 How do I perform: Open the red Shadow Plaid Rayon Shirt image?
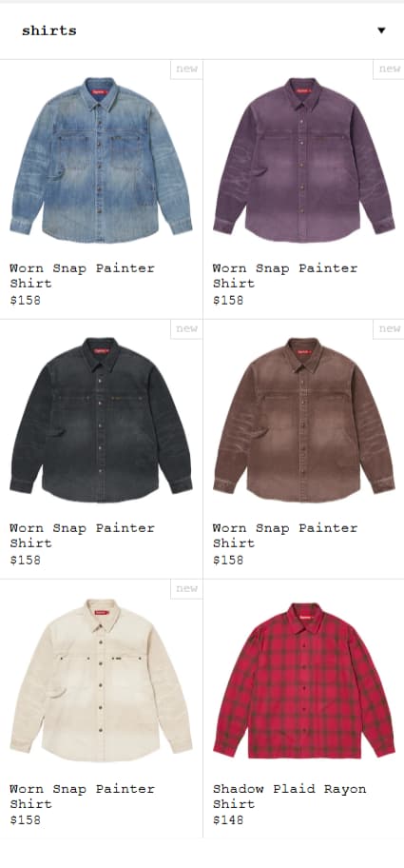[304, 681]
